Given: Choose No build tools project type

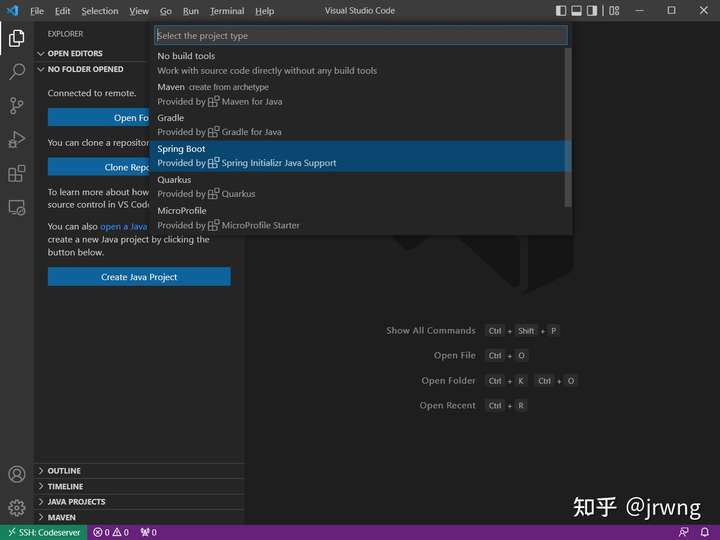Looking at the screenshot, I should [358, 63].
